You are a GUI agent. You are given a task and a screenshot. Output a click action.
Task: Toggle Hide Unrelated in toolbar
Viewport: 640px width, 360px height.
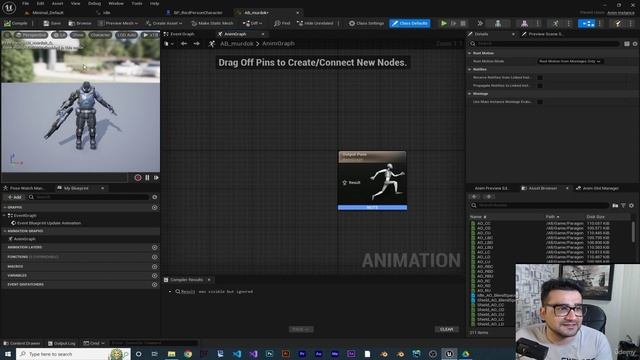point(315,23)
